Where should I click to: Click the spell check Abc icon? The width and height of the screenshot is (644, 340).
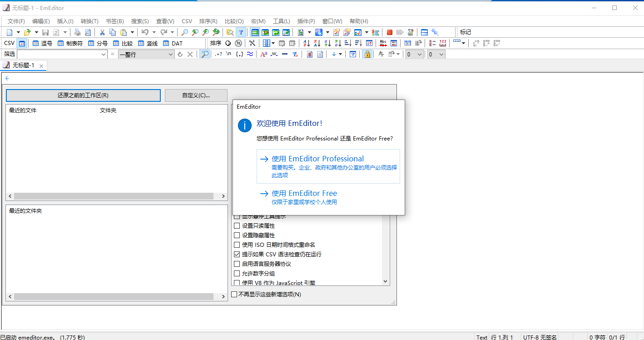pyautogui.click(x=383, y=43)
